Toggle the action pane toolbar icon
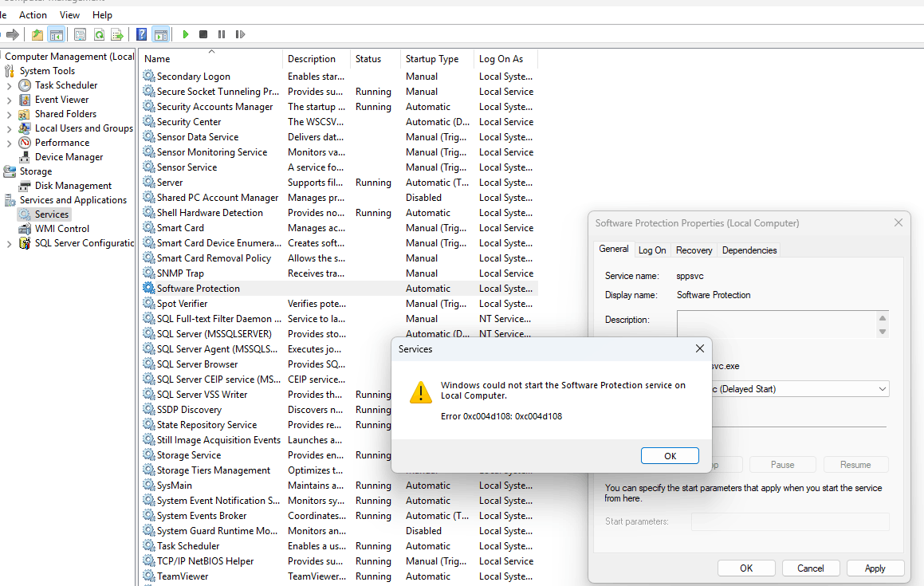924x586 pixels. pyautogui.click(x=162, y=34)
